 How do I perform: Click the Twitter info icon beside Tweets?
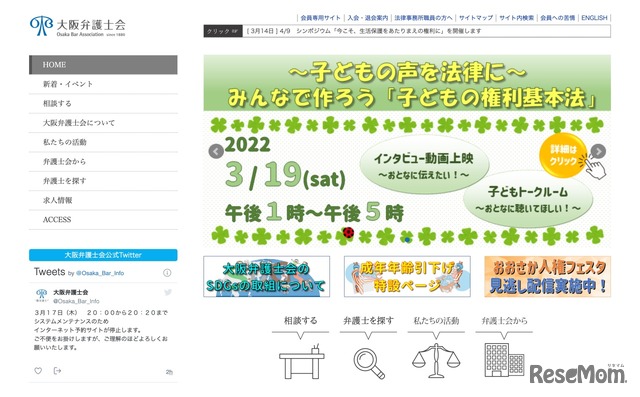coord(167,273)
